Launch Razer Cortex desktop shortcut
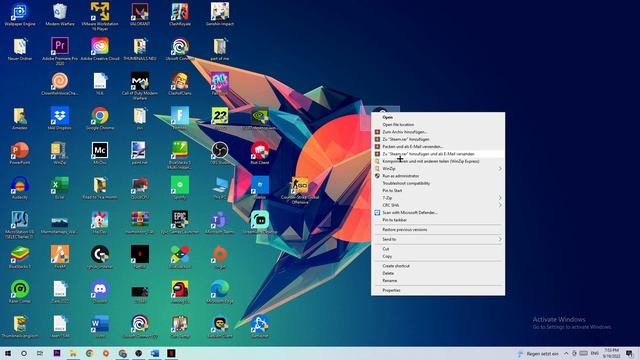640x360 pixels. [20, 292]
